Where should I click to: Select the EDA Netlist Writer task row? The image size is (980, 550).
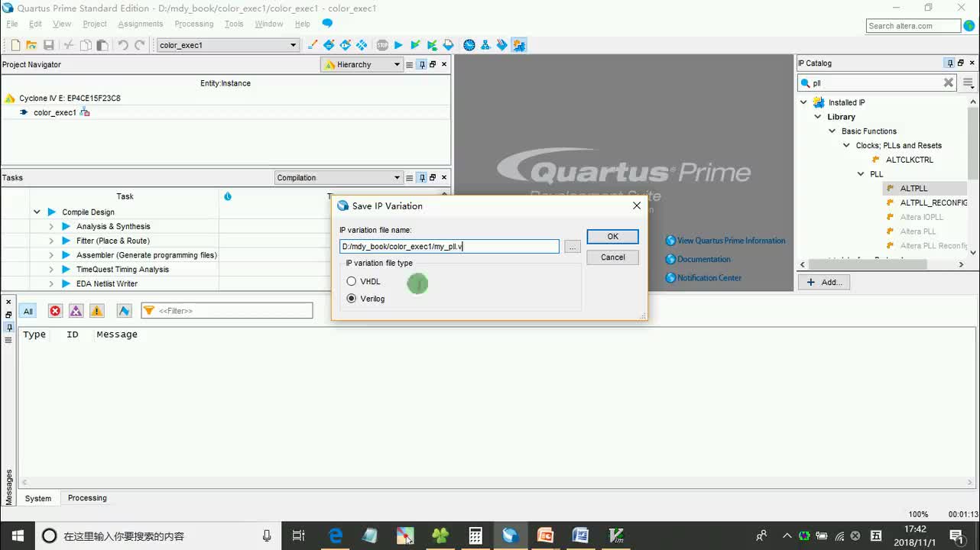[107, 284]
